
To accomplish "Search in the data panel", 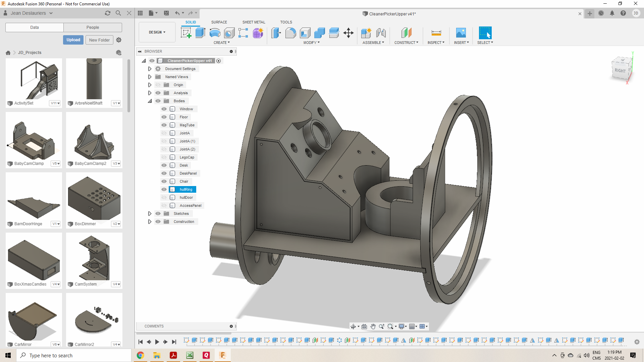I will [118, 13].
